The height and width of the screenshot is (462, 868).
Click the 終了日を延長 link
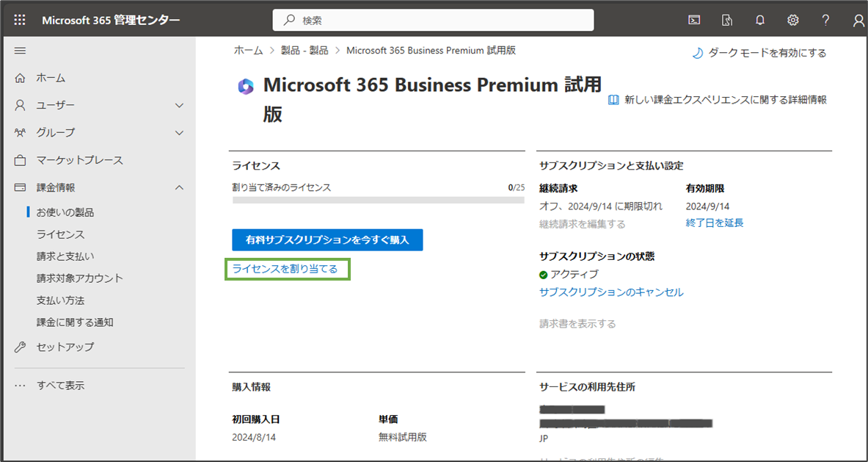[715, 223]
